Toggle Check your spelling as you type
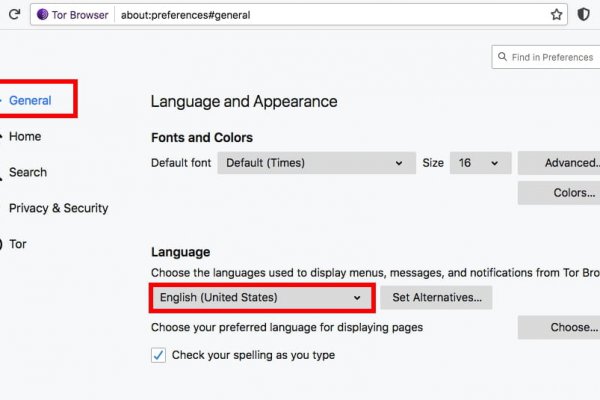This screenshot has height=400, width=600. pyautogui.click(x=158, y=355)
